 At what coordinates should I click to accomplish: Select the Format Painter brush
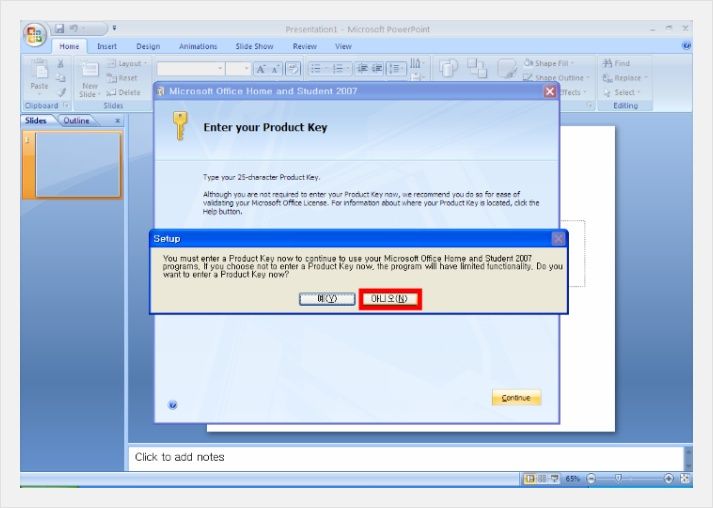click(61, 92)
